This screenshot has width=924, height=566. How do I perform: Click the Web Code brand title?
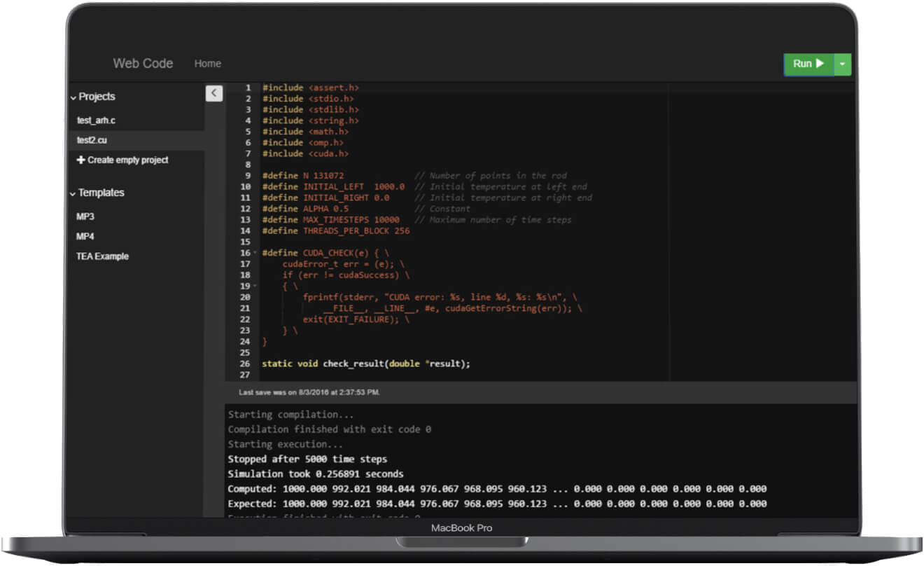(x=143, y=63)
